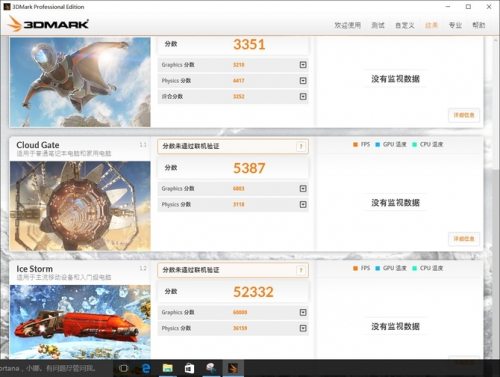
Task: Click the 分数未通过联机验证 banner in Ice Storm
Action: coord(233,270)
